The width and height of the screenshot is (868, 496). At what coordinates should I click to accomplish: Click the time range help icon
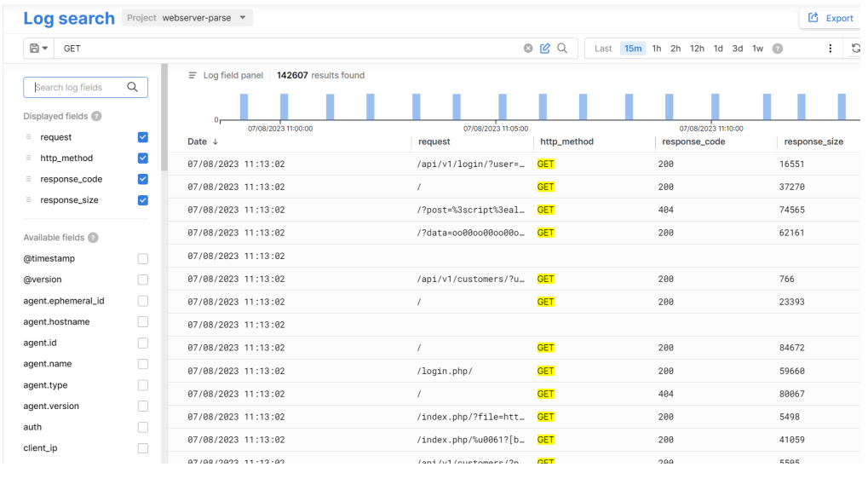777,49
